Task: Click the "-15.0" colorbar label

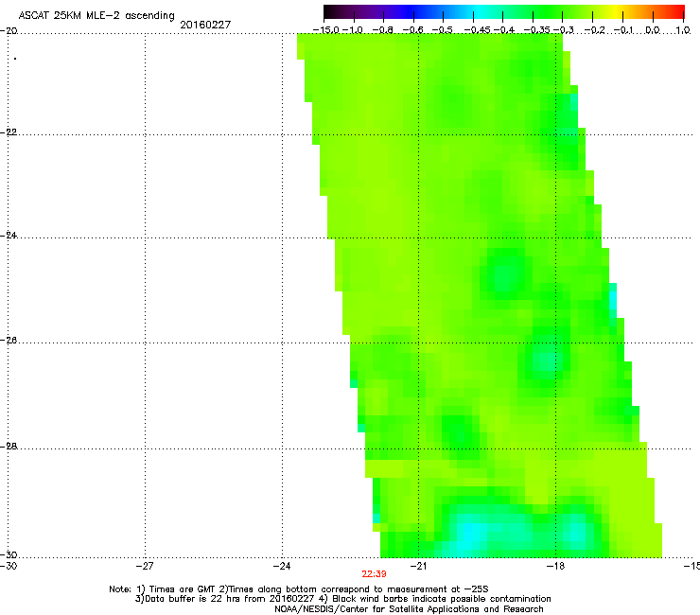Action: 326,30
